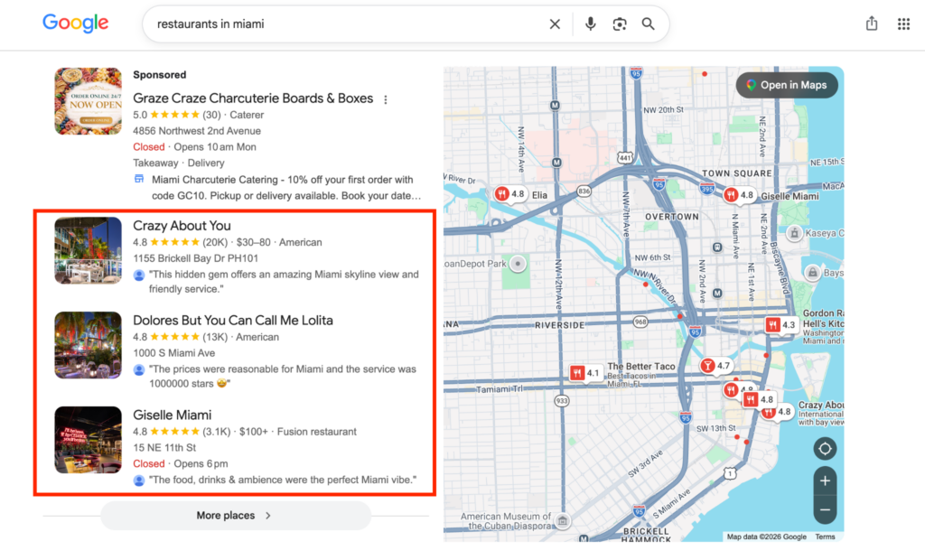Viewport: 925px width, 560px height.
Task: Click the map's my location target icon
Action: (x=825, y=449)
